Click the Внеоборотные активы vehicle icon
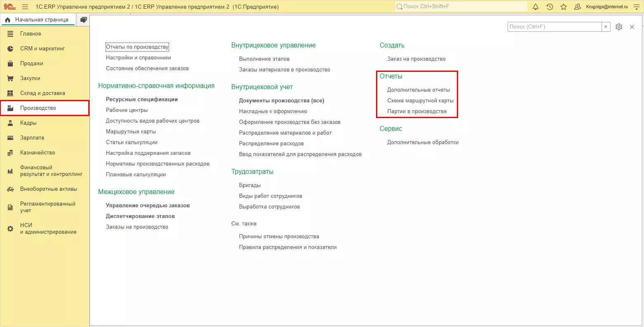The height and width of the screenshot is (327, 644). tap(11, 189)
